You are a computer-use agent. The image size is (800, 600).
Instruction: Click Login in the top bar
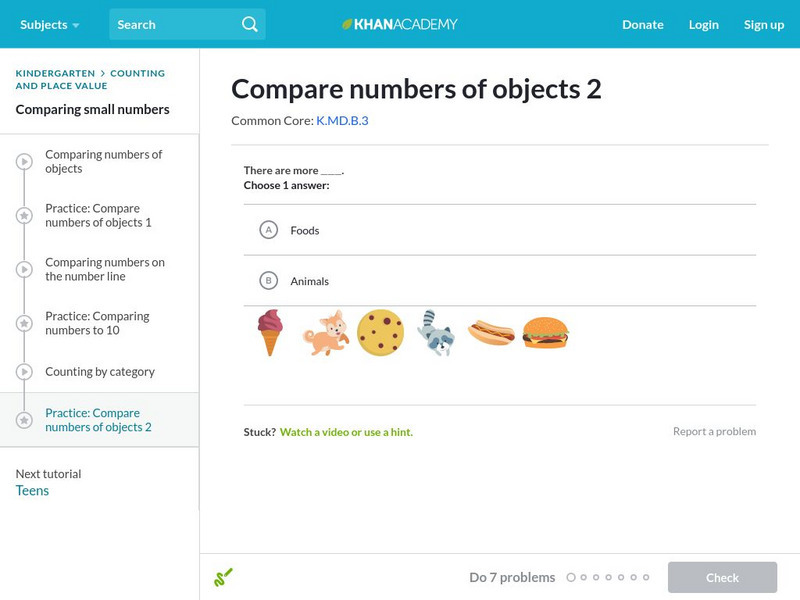pyautogui.click(x=703, y=24)
